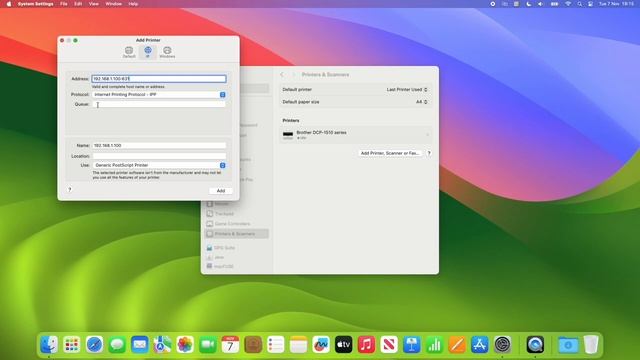
Task: Open the Trash from the Dock
Action: click(591, 344)
